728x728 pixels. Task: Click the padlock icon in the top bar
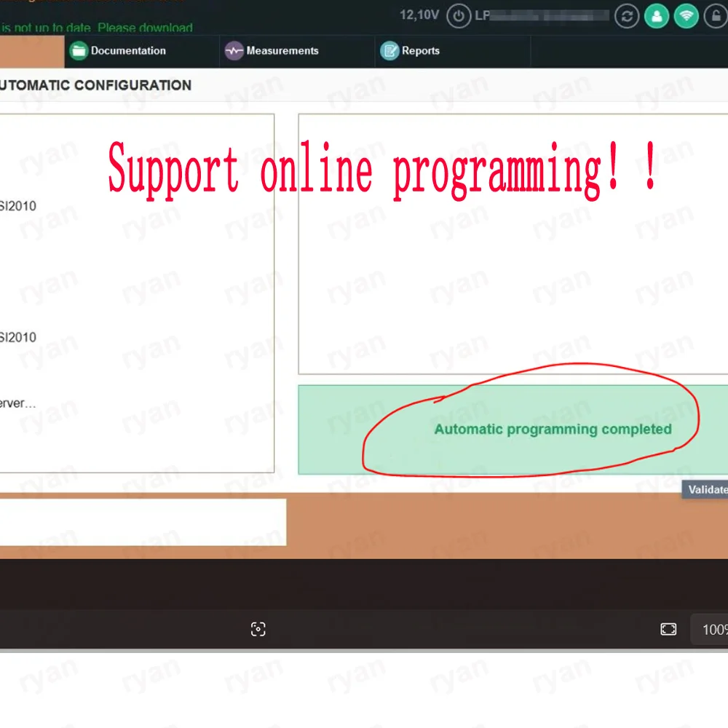716,16
